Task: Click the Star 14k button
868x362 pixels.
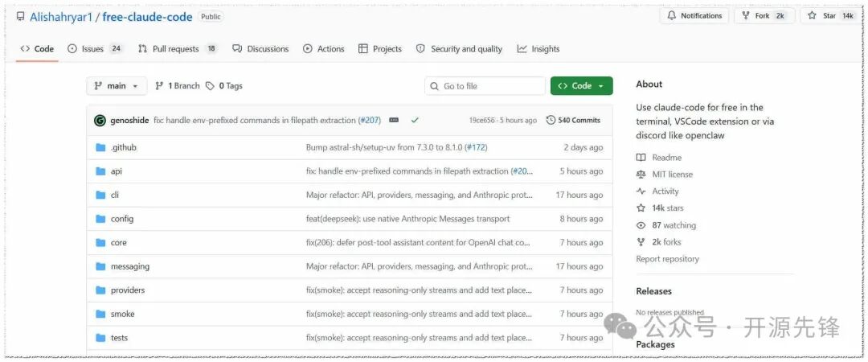Action: tap(832, 15)
